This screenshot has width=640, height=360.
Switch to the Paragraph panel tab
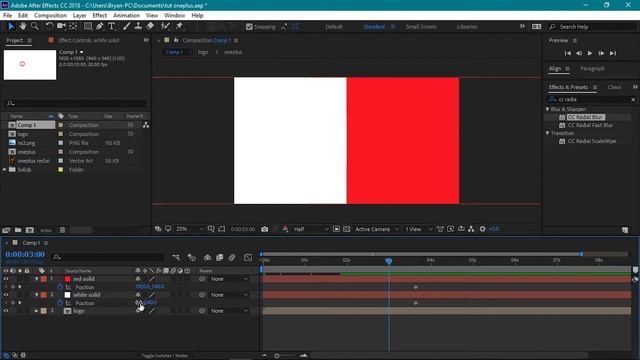pos(592,69)
